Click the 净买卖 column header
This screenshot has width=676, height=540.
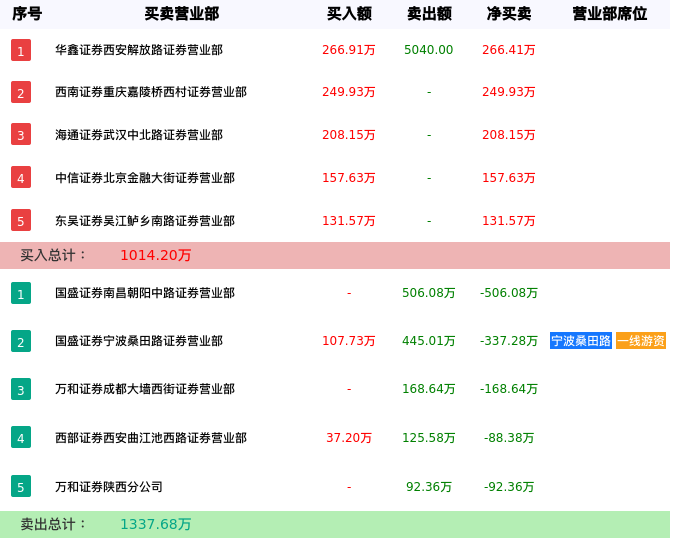click(x=508, y=14)
